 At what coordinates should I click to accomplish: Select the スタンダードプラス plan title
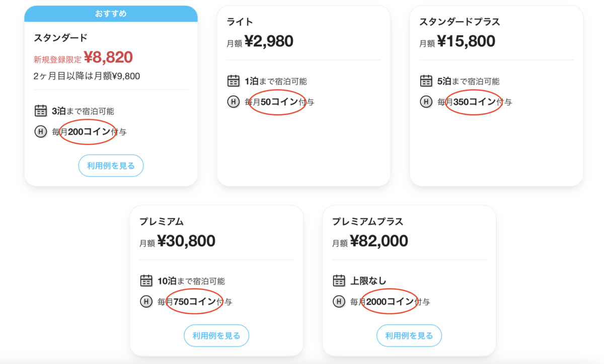click(x=460, y=22)
